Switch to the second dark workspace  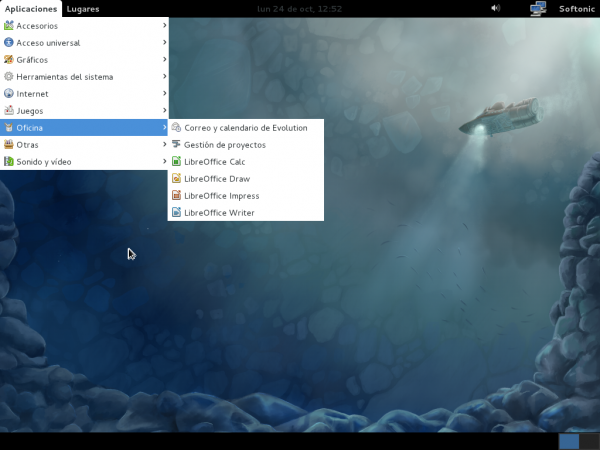pyautogui.click(x=589, y=441)
